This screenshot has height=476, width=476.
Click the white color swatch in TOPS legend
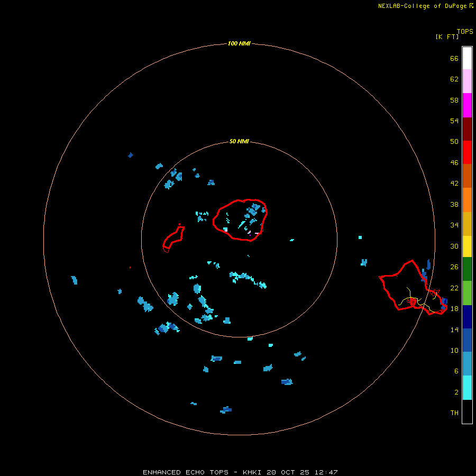pos(467,58)
